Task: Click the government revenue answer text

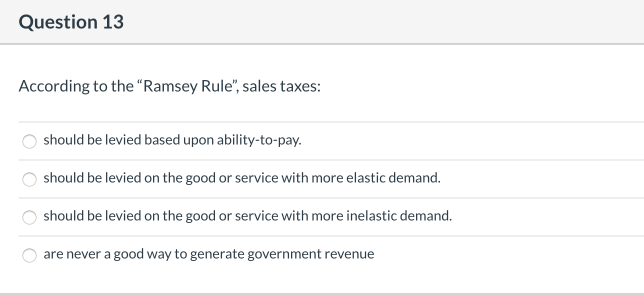Action: (209, 254)
